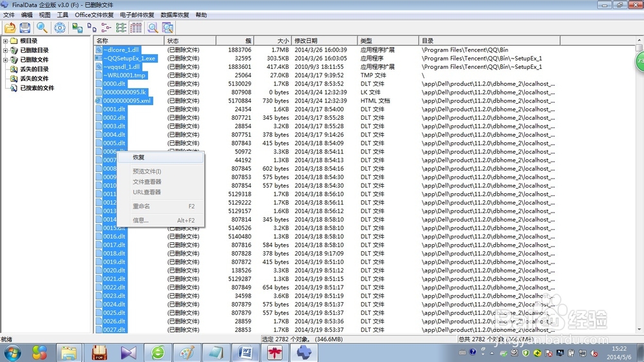Image resolution: width=644 pixels, height=362 pixels.
Task: Open the 工具 menu
Action: click(x=62, y=15)
